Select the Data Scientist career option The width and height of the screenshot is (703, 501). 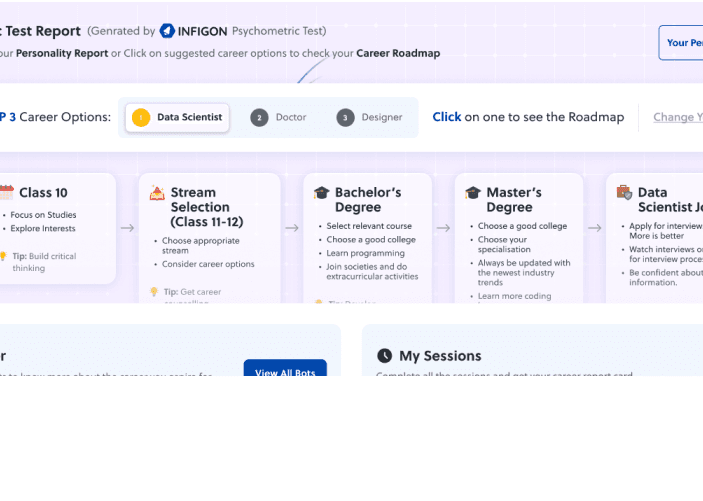point(177,118)
